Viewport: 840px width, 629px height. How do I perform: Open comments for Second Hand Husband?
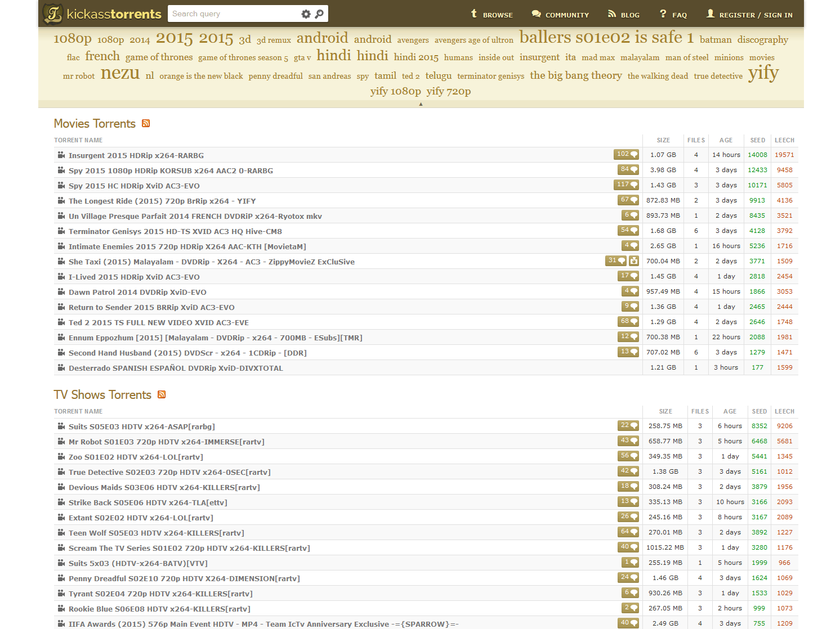628,352
